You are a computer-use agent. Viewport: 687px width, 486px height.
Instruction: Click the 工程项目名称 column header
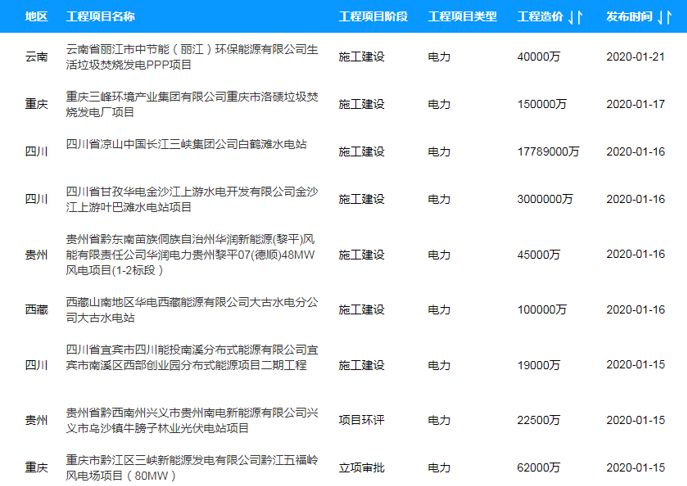[x=100, y=18]
